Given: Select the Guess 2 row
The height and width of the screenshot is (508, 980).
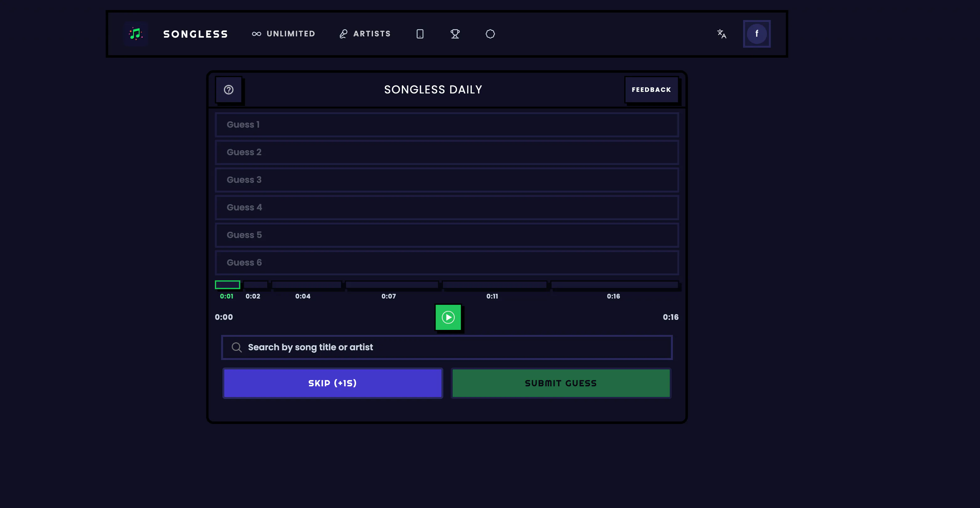Looking at the screenshot, I should pyautogui.click(x=447, y=152).
